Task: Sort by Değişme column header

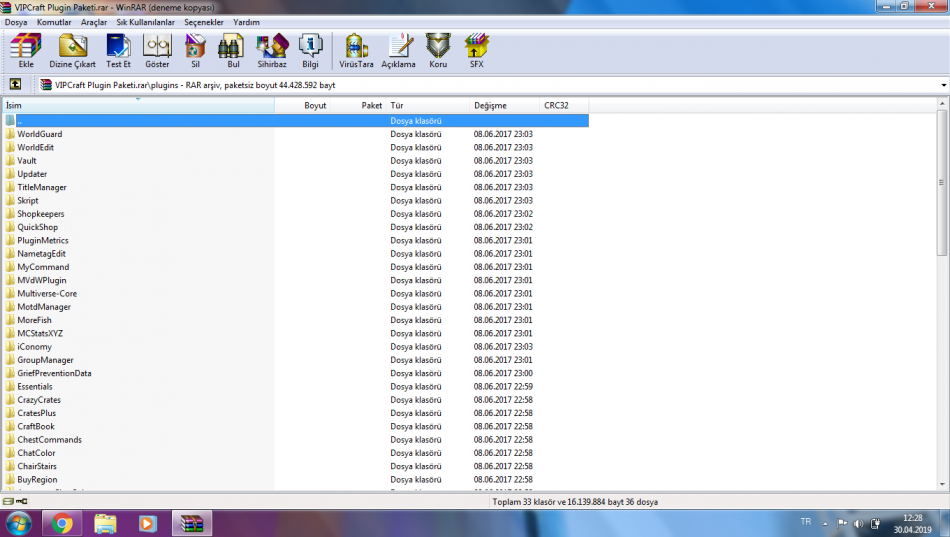Action: 505,105
